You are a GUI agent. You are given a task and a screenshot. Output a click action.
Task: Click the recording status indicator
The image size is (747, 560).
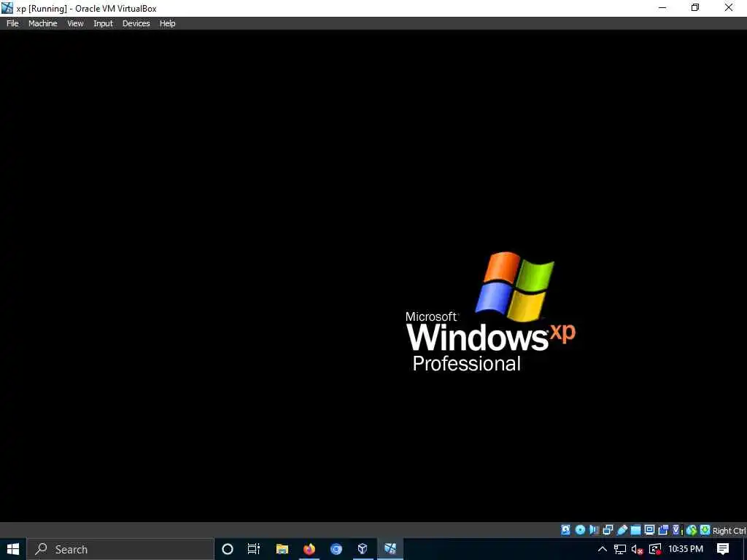(x=663, y=530)
